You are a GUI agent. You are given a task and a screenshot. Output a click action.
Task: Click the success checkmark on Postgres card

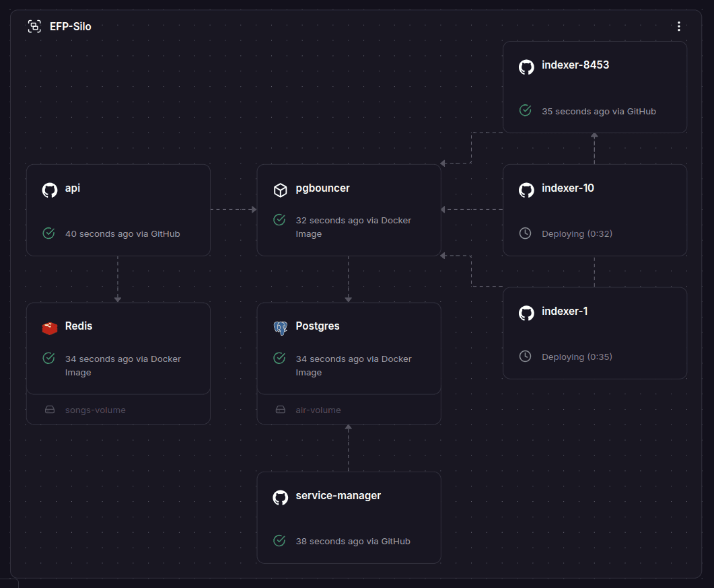coord(279,359)
